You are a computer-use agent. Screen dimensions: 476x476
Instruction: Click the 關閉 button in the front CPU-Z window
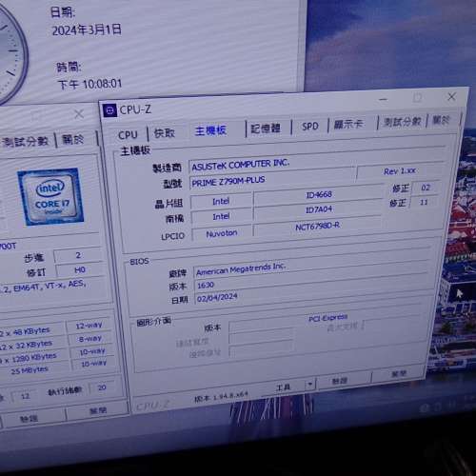tap(398, 373)
